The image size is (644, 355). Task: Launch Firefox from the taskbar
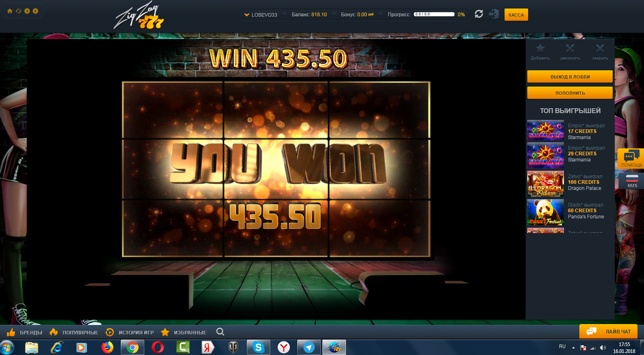(x=107, y=347)
